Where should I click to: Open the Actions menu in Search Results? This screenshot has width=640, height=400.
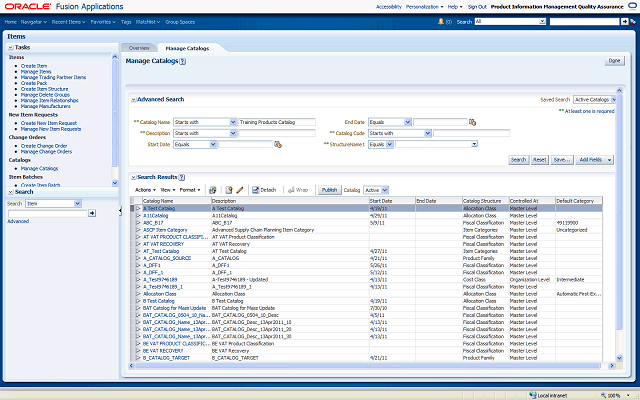point(145,189)
